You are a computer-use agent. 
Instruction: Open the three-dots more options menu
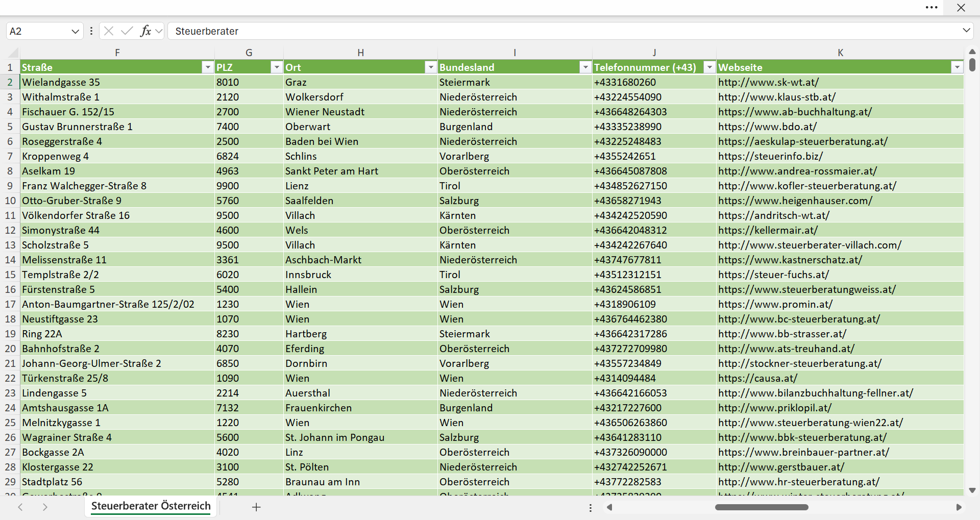pyautogui.click(x=932, y=8)
